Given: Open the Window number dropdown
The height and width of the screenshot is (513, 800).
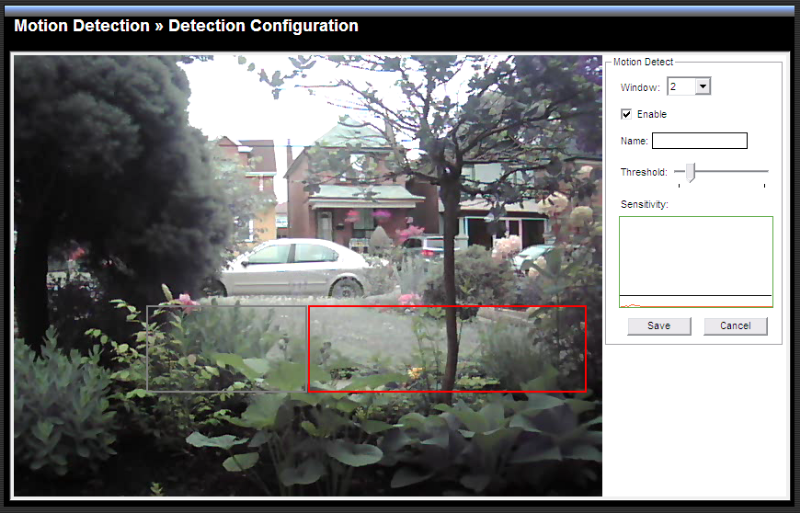Looking at the screenshot, I should pyautogui.click(x=689, y=87).
